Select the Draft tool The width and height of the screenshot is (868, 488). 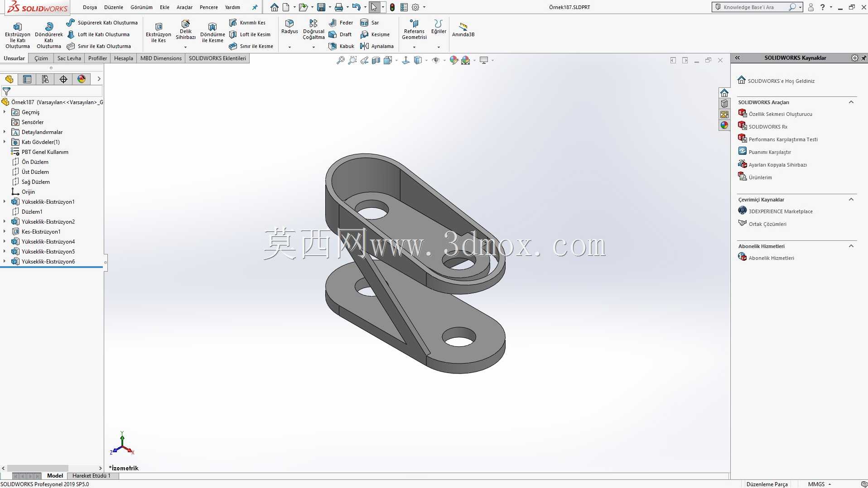click(x=340, y=34)
